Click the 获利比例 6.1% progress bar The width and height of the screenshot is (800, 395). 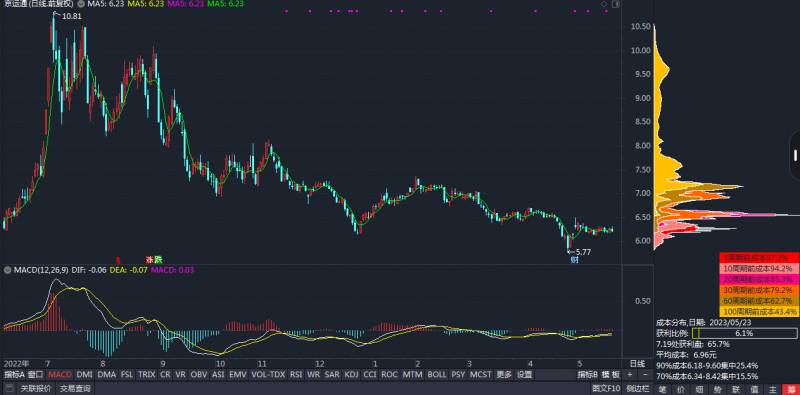point(745,333)
